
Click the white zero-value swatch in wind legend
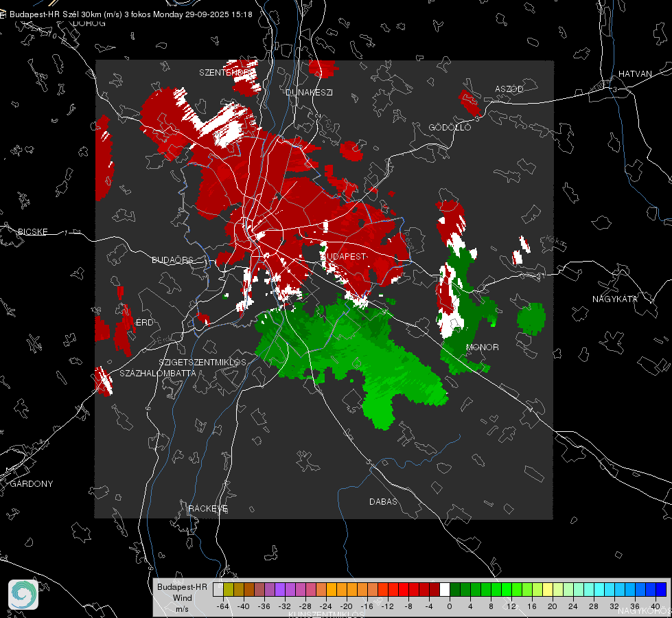tap(445, 590)
